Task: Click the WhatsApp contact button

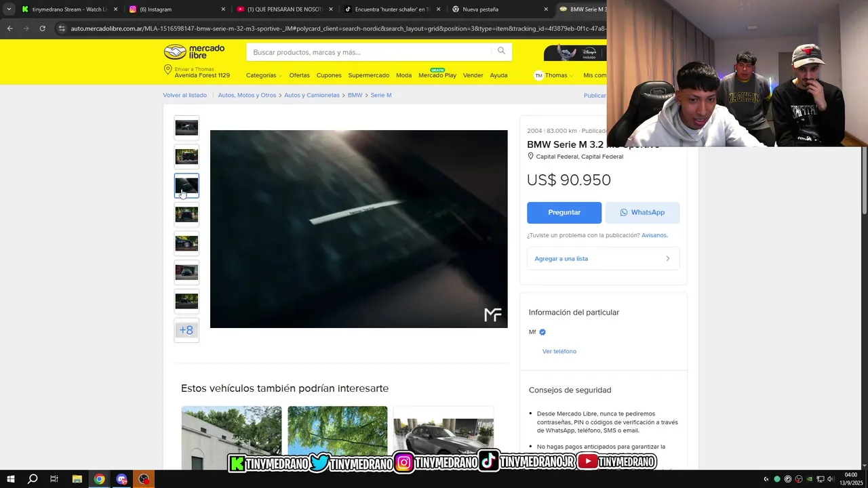Action: point(642,212)
